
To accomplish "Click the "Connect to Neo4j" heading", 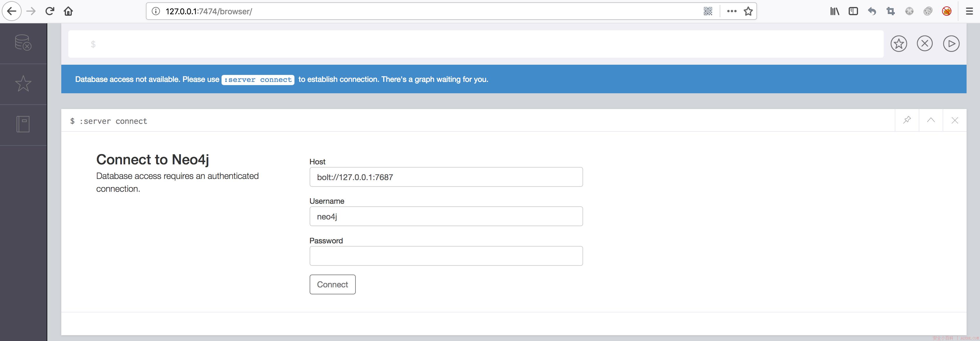I will [153, 160].
